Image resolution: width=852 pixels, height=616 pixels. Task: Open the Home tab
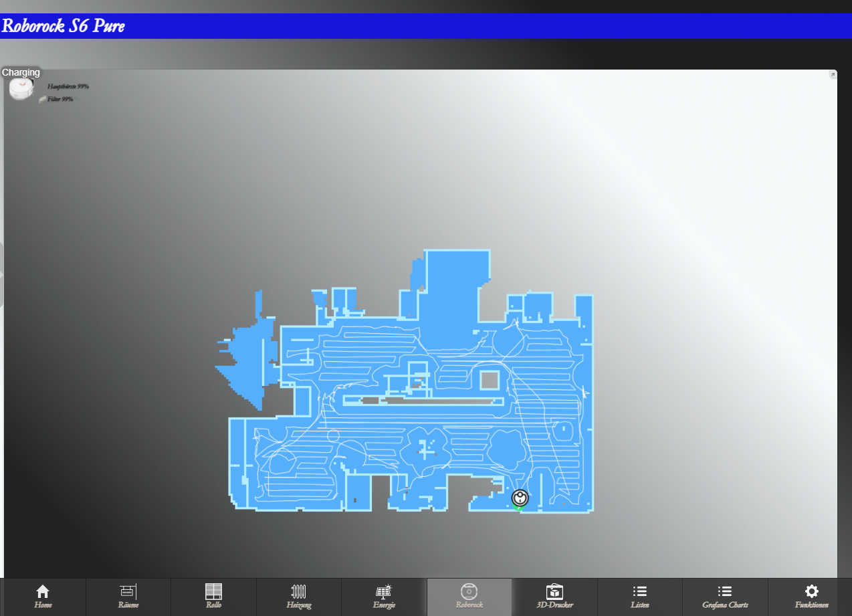(x=43, y=597)
